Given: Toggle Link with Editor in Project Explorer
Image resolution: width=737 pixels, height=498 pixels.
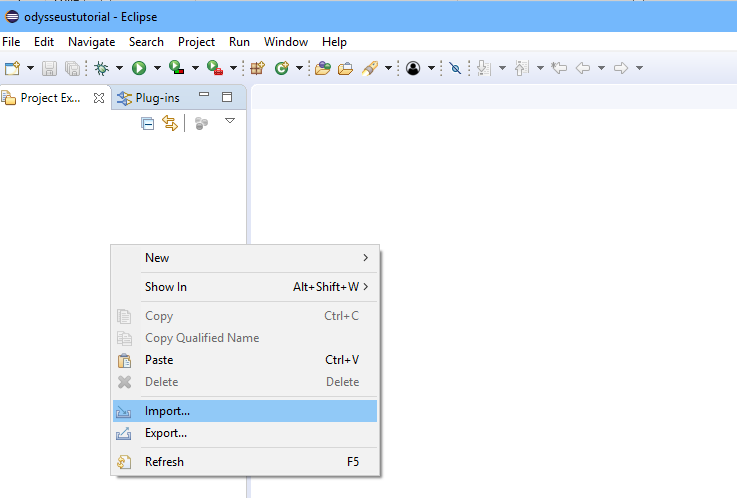Looking at the screenshot, I should click(x=170, y=123).
